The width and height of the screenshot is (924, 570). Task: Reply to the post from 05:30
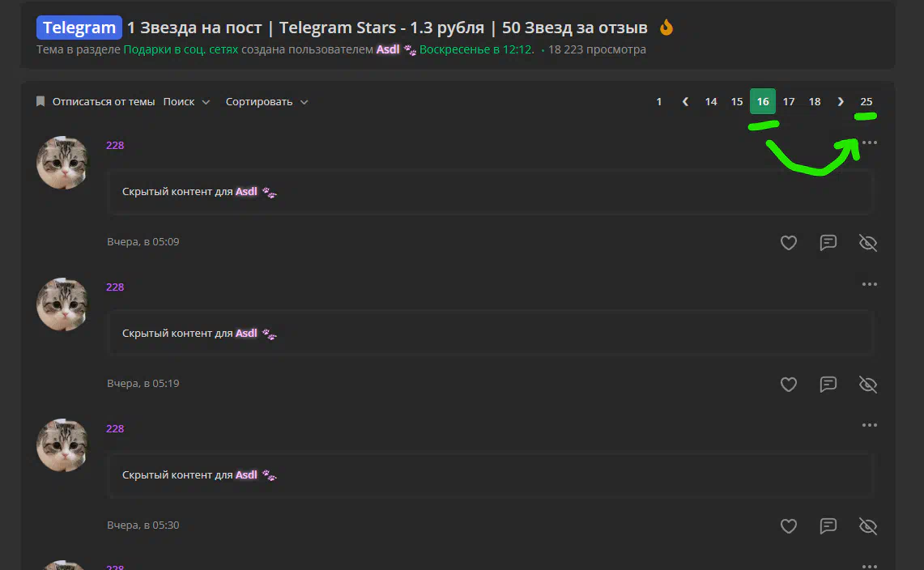pyautogui.click(x=828, y=525)
